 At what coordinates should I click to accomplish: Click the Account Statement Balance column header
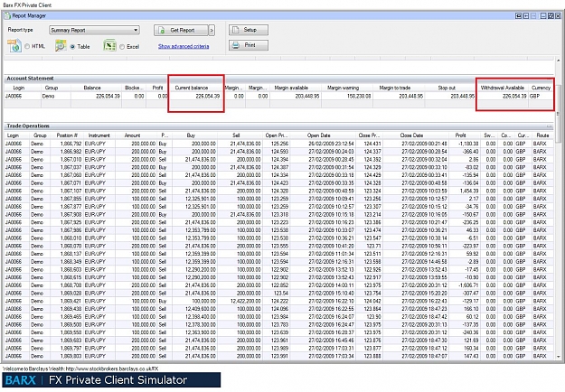point(92,88)
